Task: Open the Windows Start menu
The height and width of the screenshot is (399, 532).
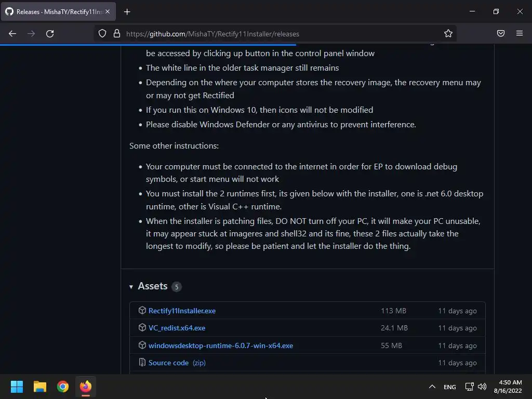Action: [x=17, y=387]
